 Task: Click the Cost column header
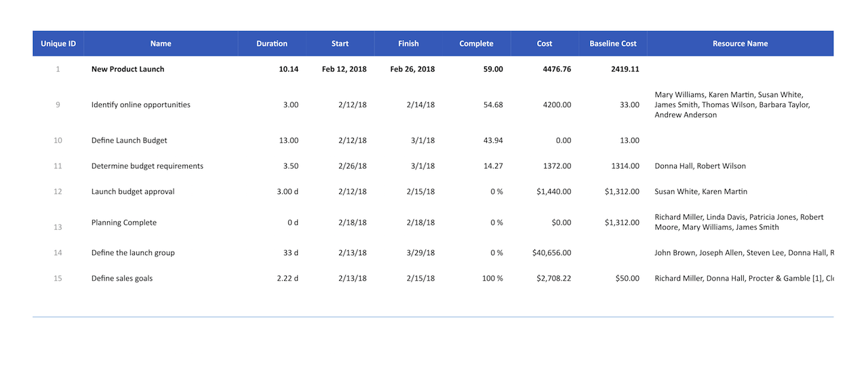(x=545, y=43)
